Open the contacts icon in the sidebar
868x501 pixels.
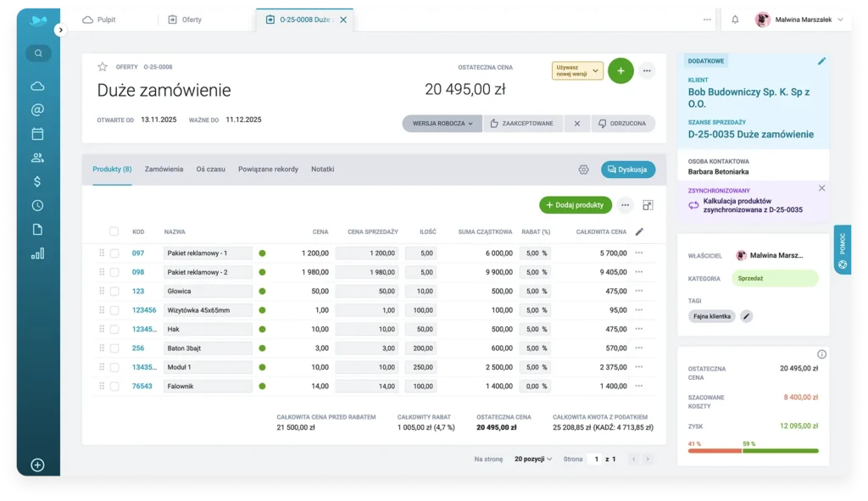coord(37,157)
